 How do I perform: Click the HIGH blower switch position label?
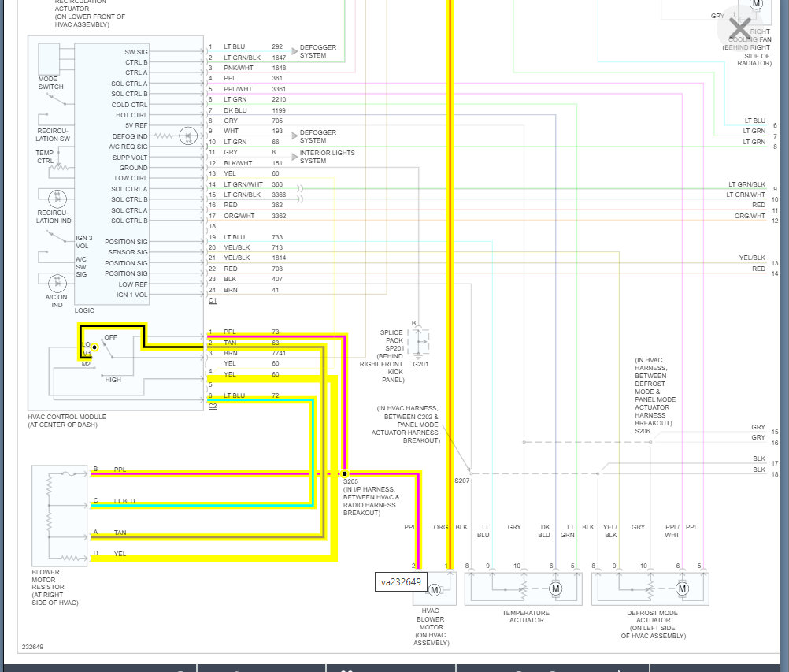pos(113,380)
